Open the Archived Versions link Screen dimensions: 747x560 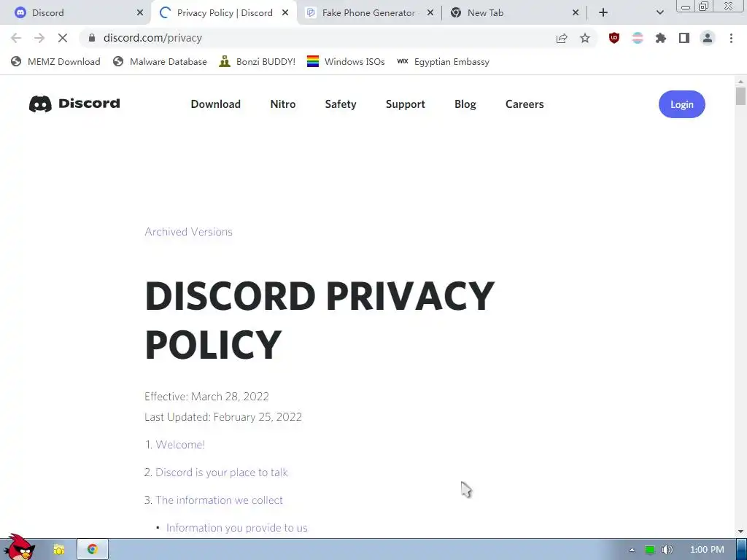tap(189, 231)
